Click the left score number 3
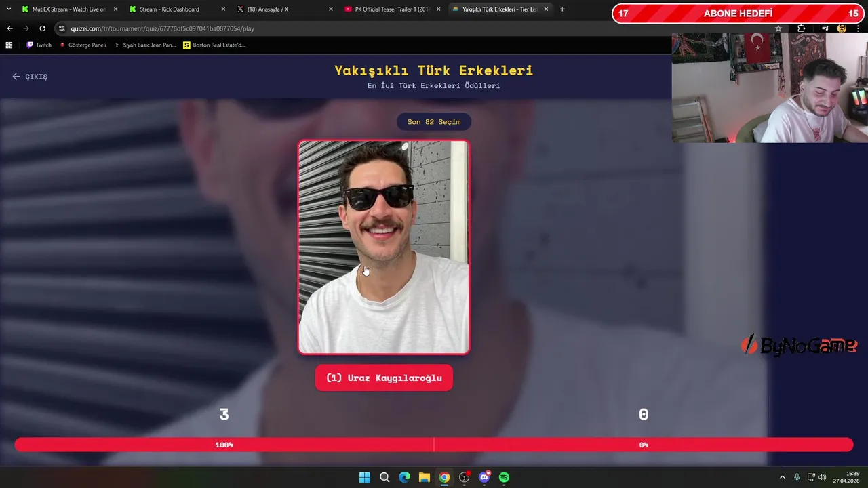 (x=224, y=415)
